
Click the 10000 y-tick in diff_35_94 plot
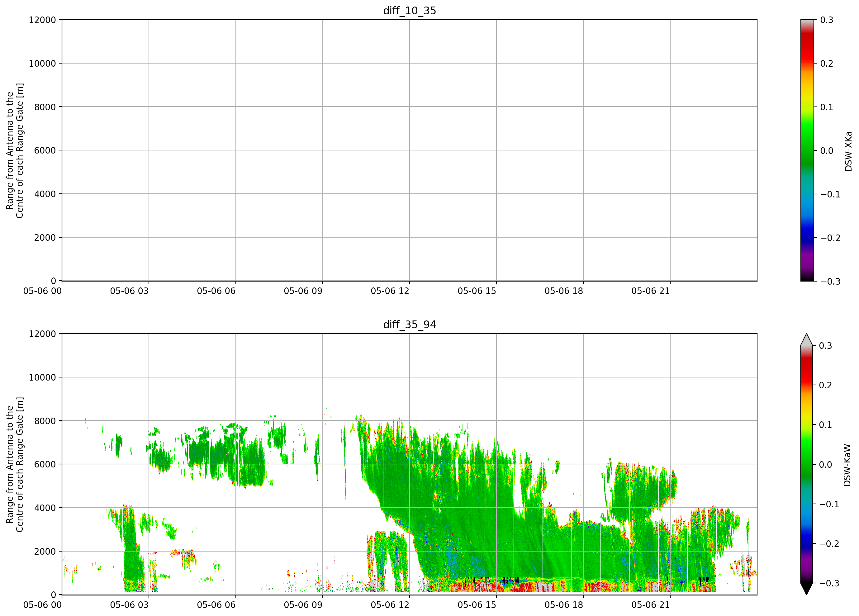[x=42, y=377]
